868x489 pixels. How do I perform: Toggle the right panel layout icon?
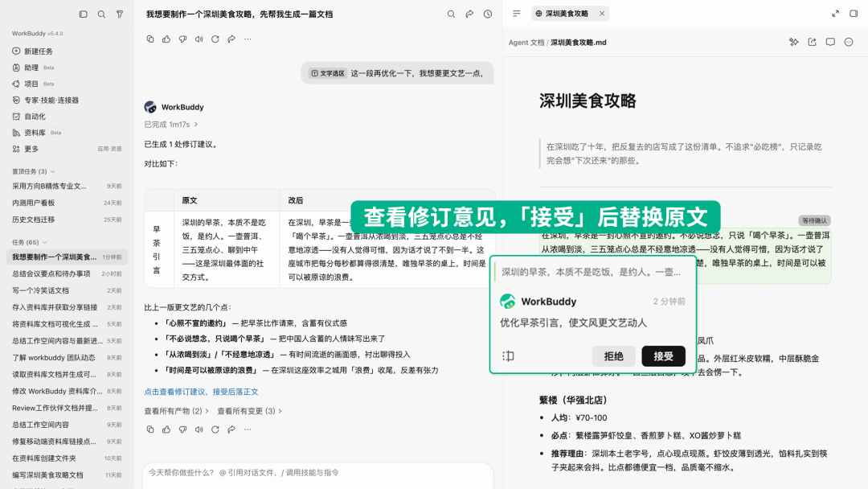(x=854, y=14)
